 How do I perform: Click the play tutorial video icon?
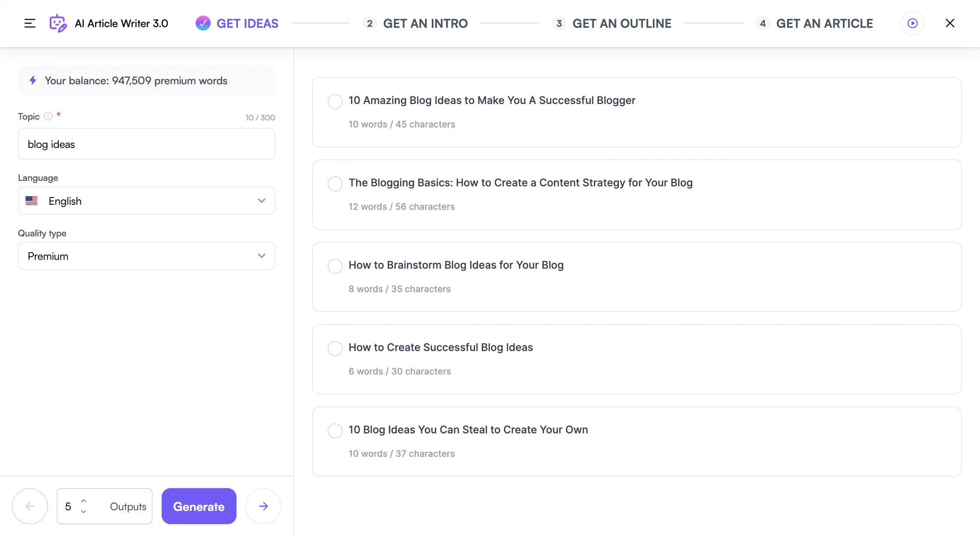pyautogui.click(x=912, y=23)
